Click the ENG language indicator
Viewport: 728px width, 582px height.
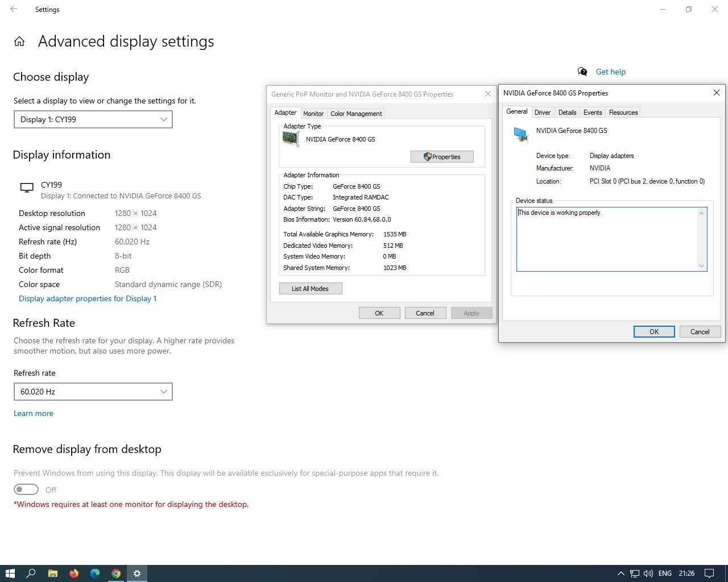pos(665,573)
